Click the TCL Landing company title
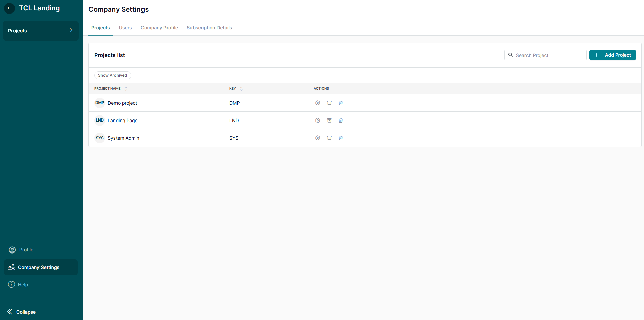Viewport: 644px width, 320px height. pyautogui.click(x=40, y=8)
